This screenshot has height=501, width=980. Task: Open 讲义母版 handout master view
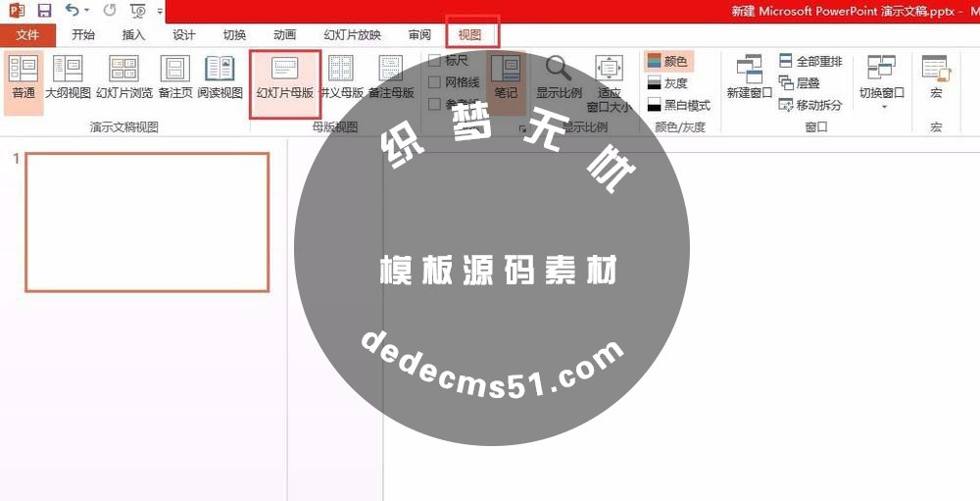(341, 77)
